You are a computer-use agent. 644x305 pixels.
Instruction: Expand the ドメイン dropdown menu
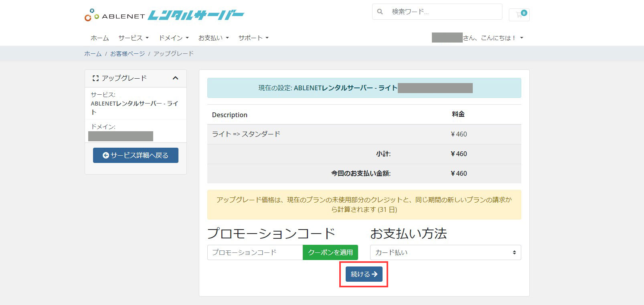click(174, 38)
